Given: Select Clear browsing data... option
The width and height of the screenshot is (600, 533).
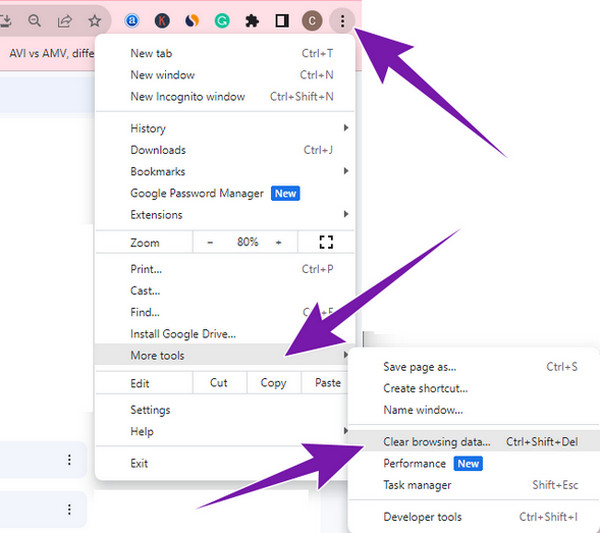Looking at the screenshot, I should pyautogui.click(x=474, y=442).
